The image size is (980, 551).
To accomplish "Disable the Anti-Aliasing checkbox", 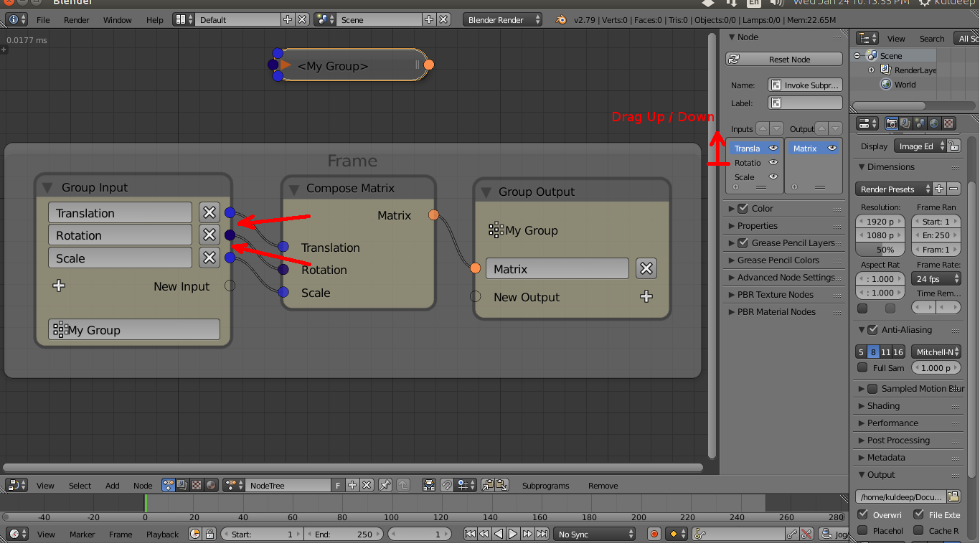I will [872, 330].
